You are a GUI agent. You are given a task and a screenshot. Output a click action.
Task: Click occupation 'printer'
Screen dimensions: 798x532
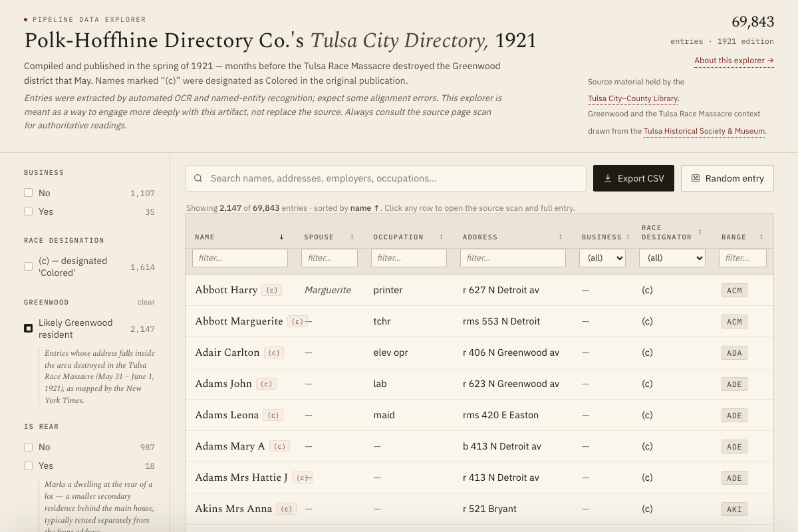388,290
